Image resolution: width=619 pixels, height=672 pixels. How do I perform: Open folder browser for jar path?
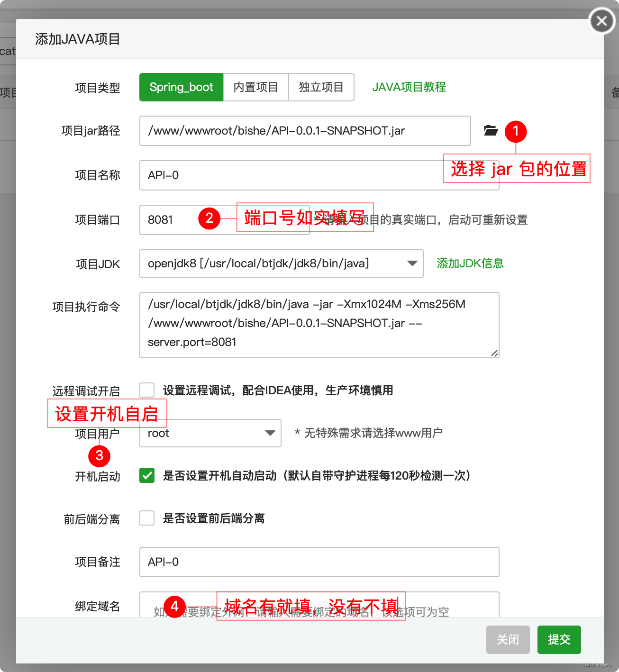[491, 130]
